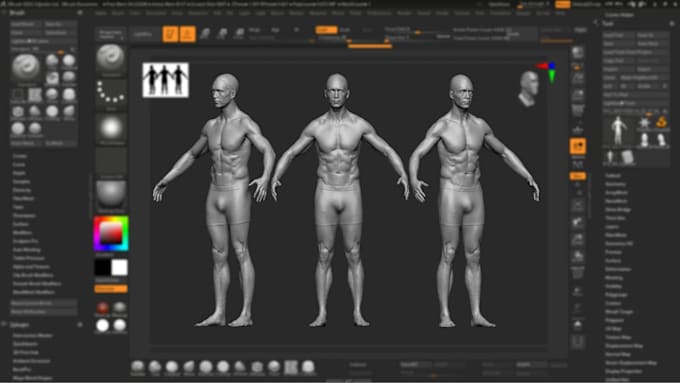Click the Brush palette pin icon beside its title
This screenshot has height=383, width=680.
pos(80,13)
